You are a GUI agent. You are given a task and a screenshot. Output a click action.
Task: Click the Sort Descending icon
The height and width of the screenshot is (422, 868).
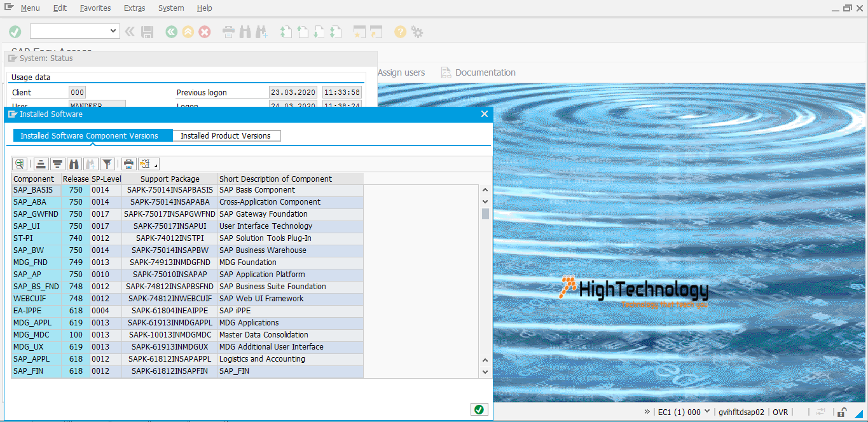58,164
